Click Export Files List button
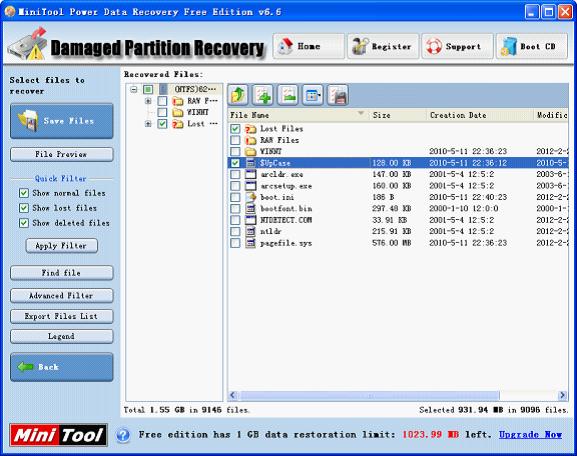 coord(61,316)
